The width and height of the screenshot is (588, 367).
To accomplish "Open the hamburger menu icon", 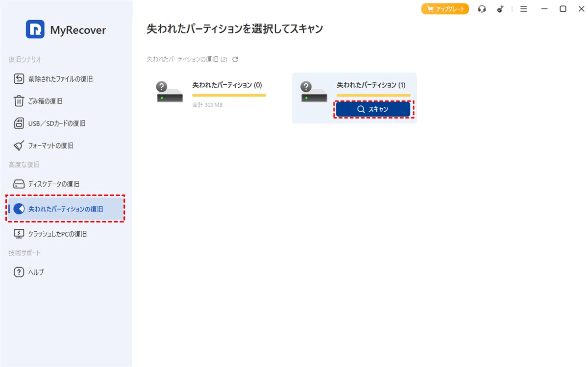I will [x=524, y=9].
